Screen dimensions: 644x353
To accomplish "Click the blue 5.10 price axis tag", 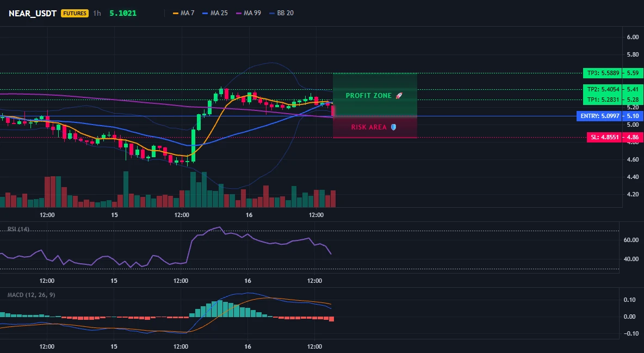I will pyautogui.click(x=633, y=116).
